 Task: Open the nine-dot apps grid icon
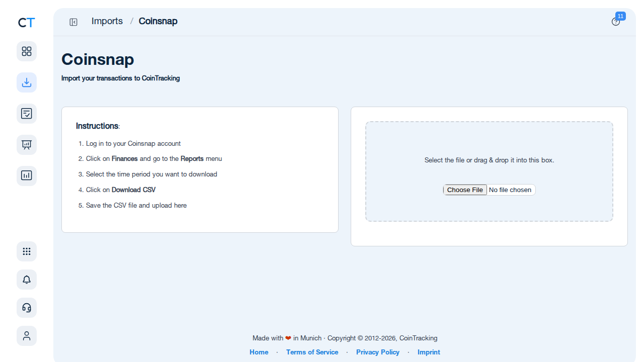[x=27, y=251]
